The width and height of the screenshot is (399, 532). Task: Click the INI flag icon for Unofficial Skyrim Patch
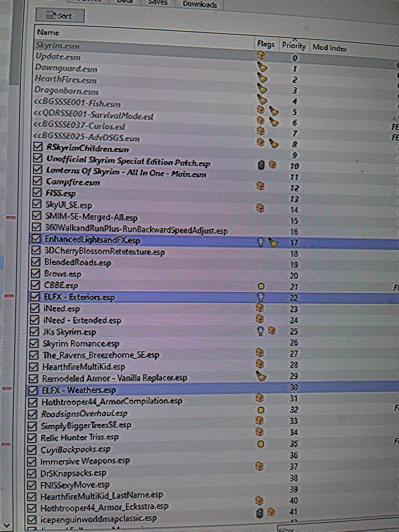(x=261, y=165)
